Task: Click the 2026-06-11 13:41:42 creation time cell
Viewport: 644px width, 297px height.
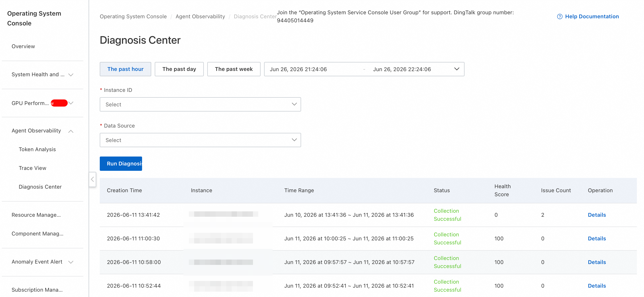Action: tap(133, 215)
